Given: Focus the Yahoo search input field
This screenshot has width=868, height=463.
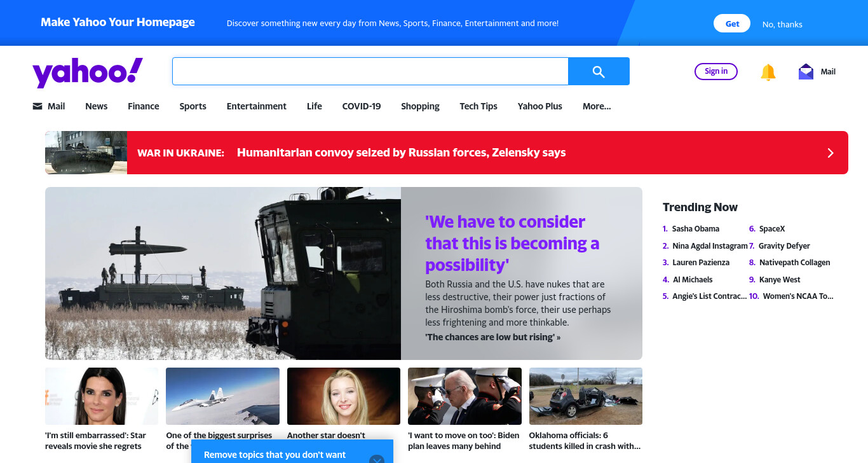Looking at the screenshot, I should [x=370, y=71].
